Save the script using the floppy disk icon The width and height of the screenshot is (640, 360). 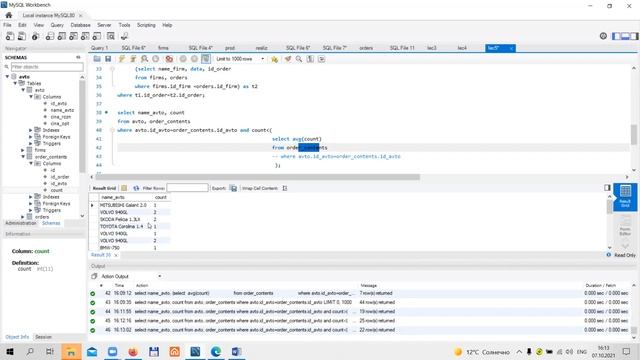pyautogui.click(x=108, y=59)
